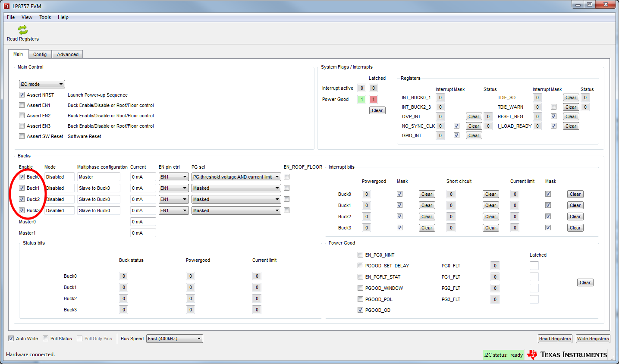Clear Buck0 Powergood interrupt bit
Viewport: 619px width, 364px height.
(x=427, y=194)
